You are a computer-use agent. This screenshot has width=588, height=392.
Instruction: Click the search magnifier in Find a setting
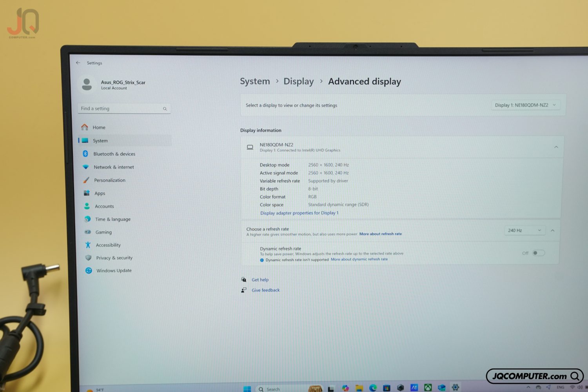pyautogui.click(x=165, y=109)
